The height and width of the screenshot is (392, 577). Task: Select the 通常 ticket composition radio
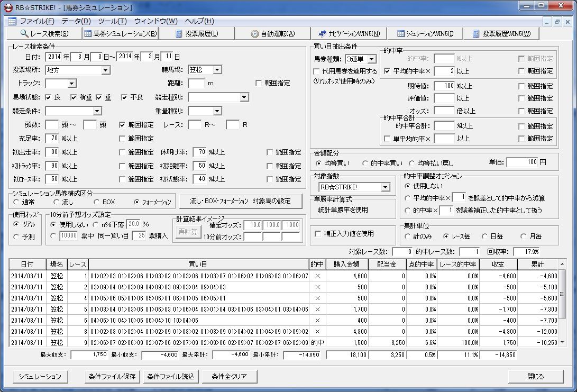(16, 202)
